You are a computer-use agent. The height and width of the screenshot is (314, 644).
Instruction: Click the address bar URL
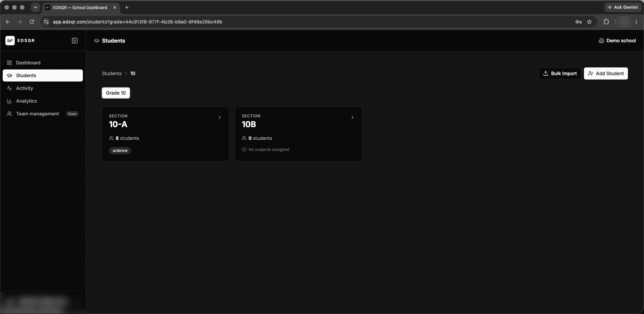pos(138,22)
